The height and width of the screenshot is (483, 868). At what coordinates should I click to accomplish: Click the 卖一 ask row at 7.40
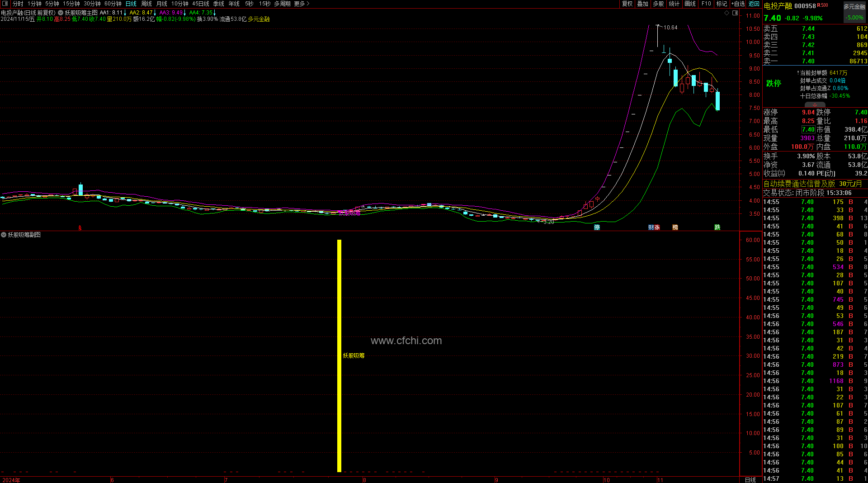tap(815, 61)
